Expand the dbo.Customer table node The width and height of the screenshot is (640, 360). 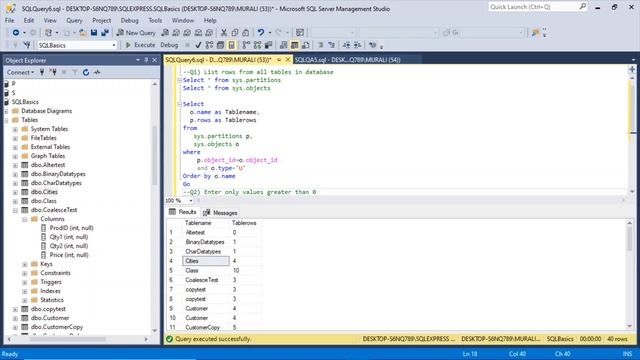[15, 318]
